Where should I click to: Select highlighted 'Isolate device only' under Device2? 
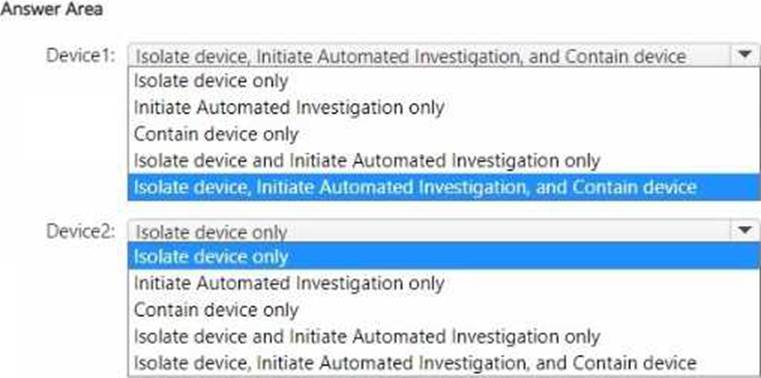pos(444,257)
